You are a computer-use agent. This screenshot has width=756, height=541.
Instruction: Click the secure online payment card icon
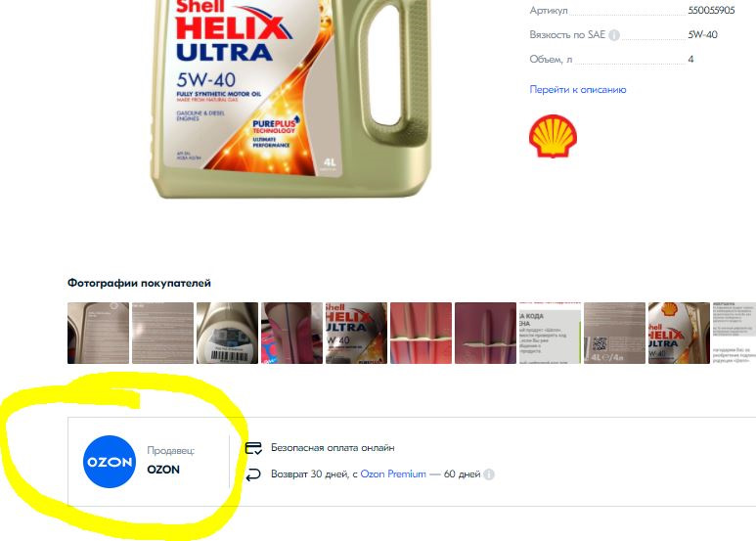tap(253, 448)
